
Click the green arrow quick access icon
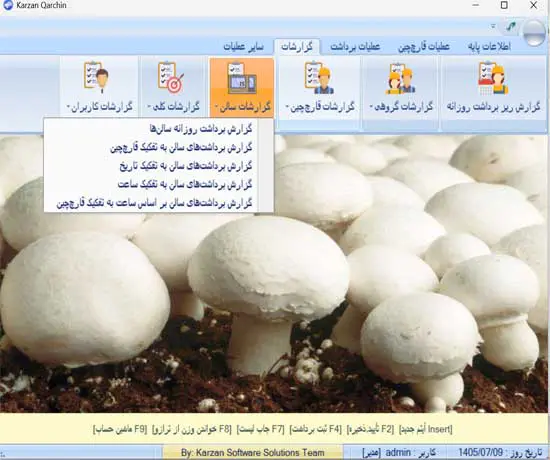point(512,27)
